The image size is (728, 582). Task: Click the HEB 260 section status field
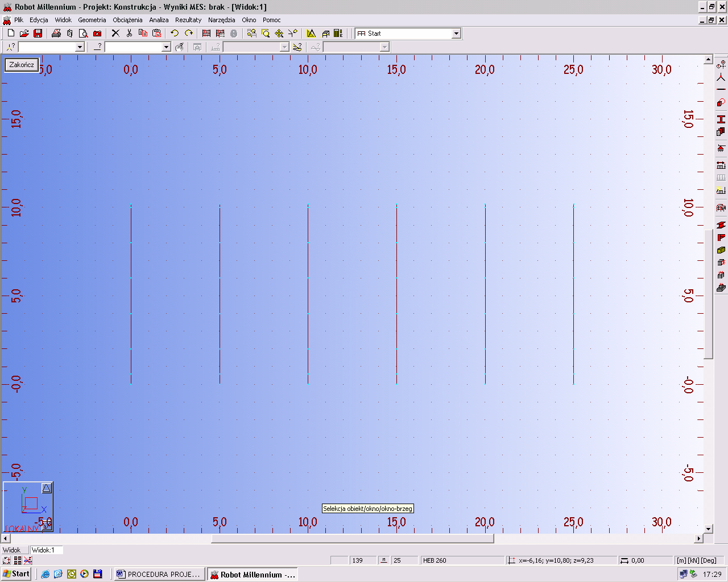462,560
